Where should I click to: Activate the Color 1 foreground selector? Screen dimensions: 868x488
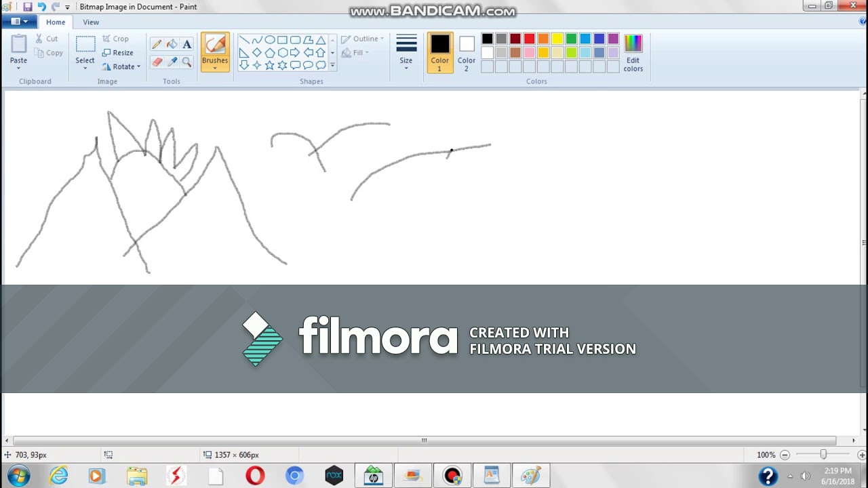(x=439, y=53)
